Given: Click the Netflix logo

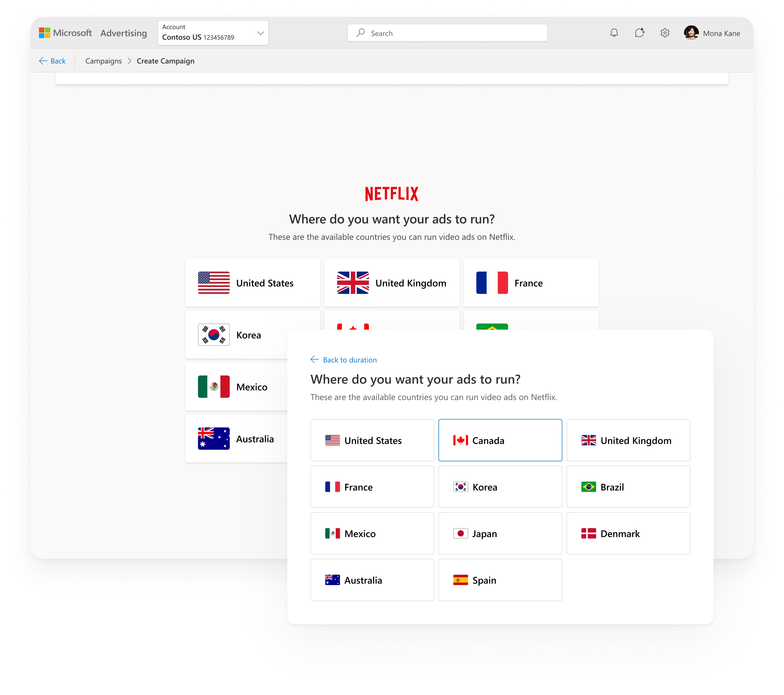Looking at the screenshot, I should [x=392, y=194].
